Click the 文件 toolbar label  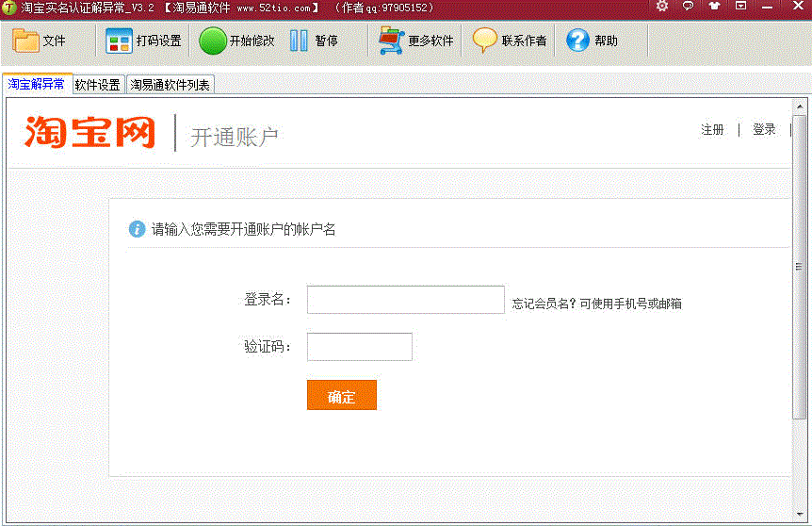(x=54, y=41)
